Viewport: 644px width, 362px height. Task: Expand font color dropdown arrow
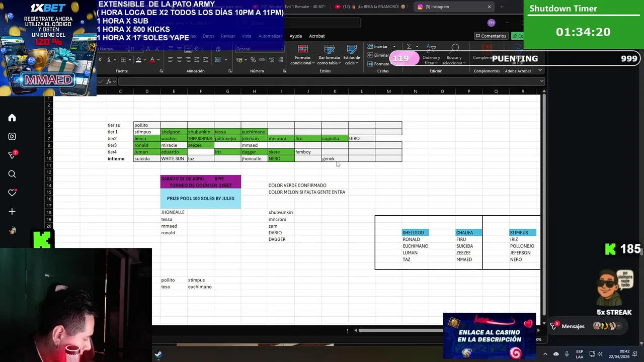coord(158,60)
